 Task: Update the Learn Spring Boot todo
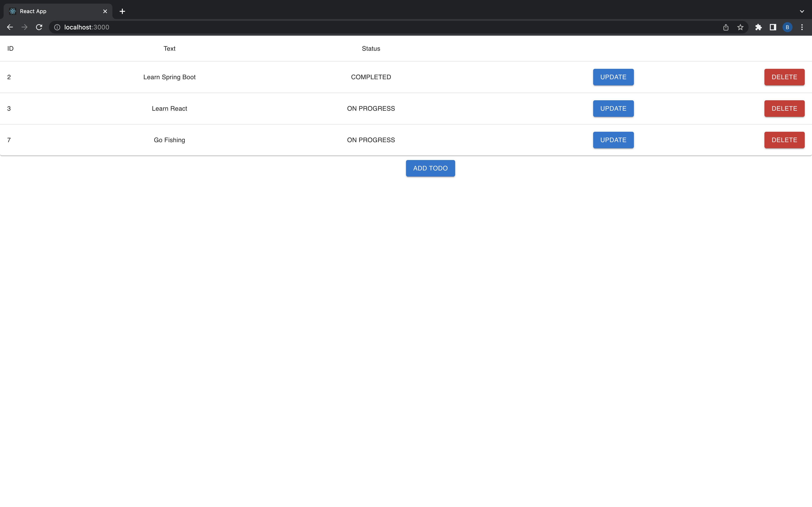(x=613, y=77)
